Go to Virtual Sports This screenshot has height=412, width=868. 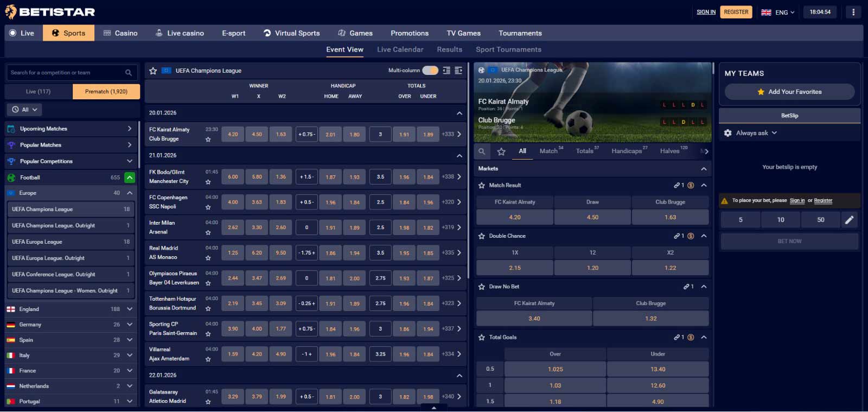click(x=291, y=33)
